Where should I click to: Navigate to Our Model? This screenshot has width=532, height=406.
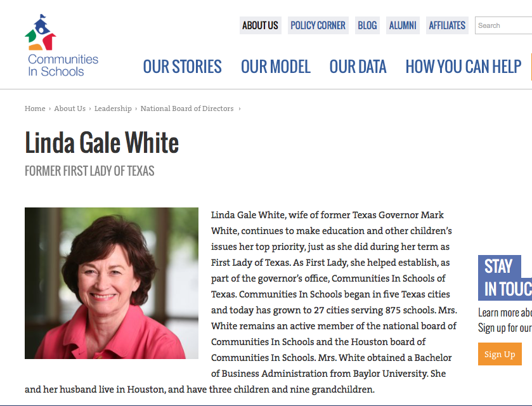click(x=275, y=67)
